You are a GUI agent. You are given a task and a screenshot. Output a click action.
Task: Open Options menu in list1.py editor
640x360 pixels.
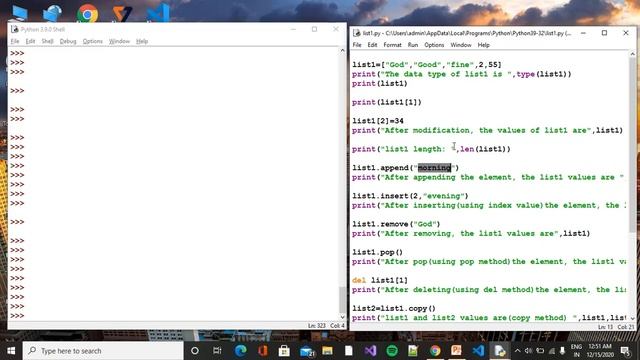434,45
